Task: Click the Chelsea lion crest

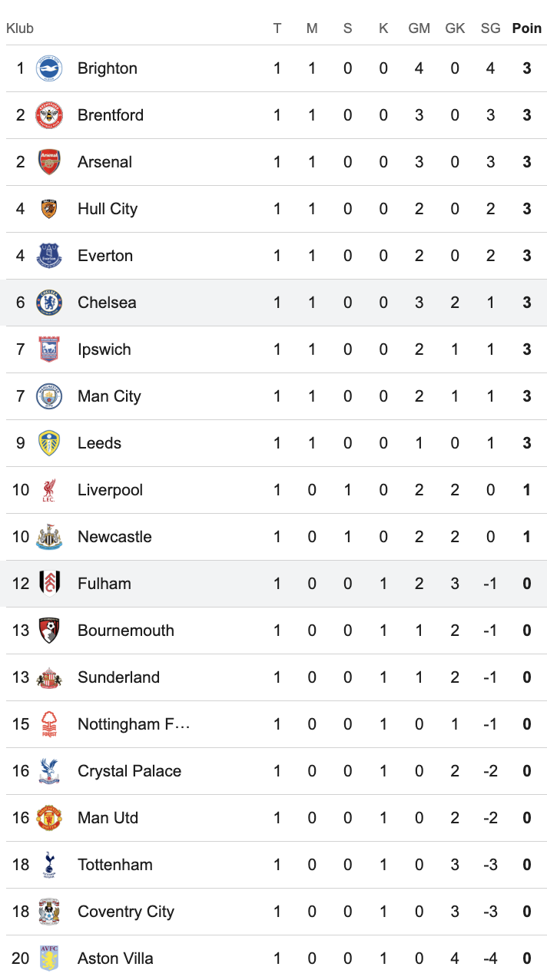Action: 49,303
